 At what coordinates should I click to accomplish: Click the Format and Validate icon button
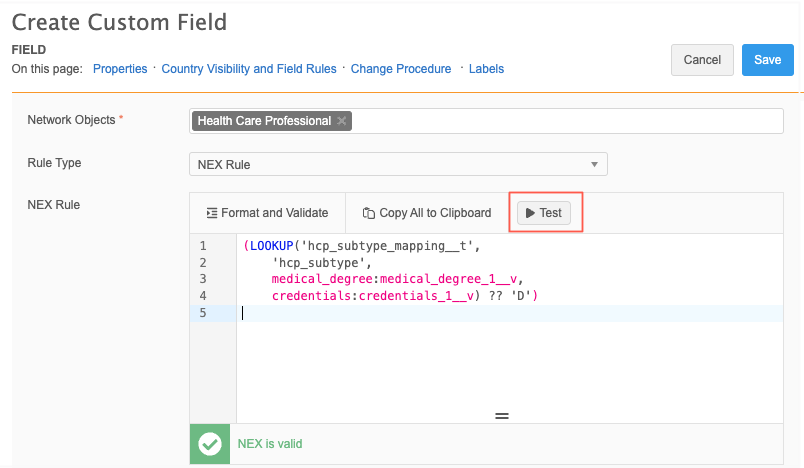pos(266,213)
